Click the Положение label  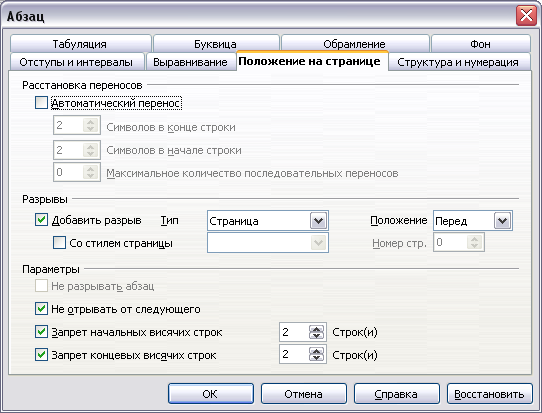[399, 220]
